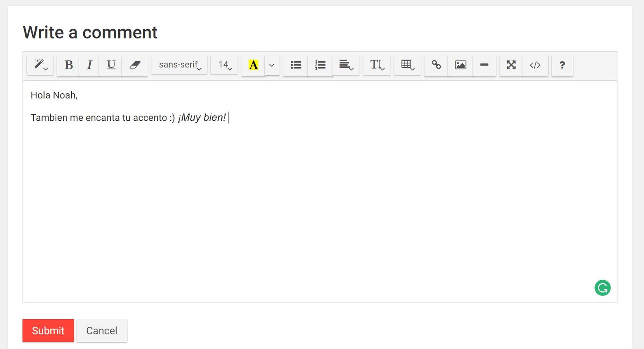Insert a horizontal rule

pyautogui.click(x=484, y=65)
